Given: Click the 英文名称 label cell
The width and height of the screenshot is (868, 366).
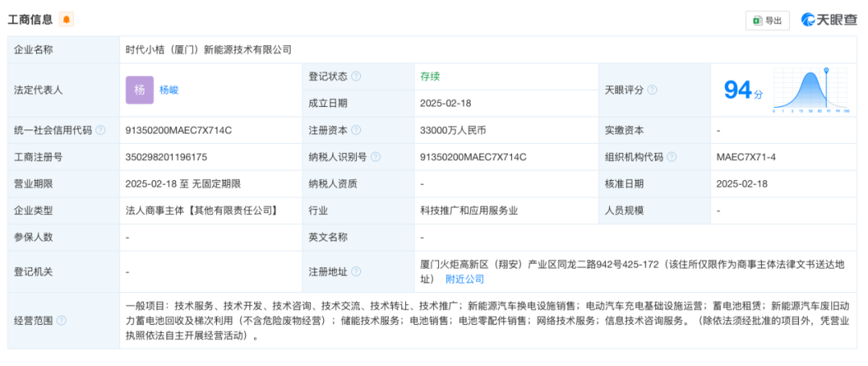Looking at the screenshot, I should tap(358, 237).
